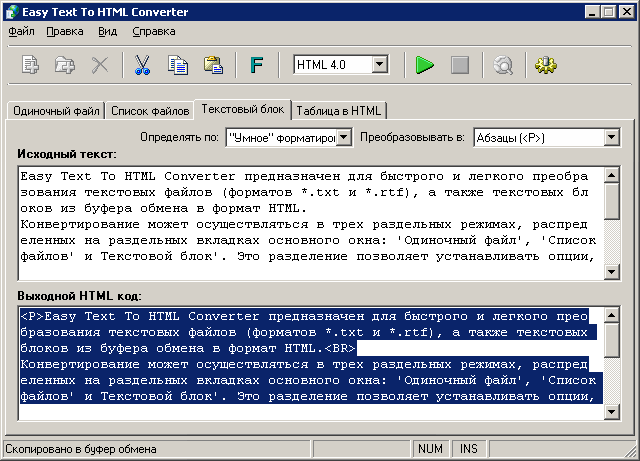Click the app icon in title bar
Viewport: 640px width, 461px height.
tap(12, 12)
